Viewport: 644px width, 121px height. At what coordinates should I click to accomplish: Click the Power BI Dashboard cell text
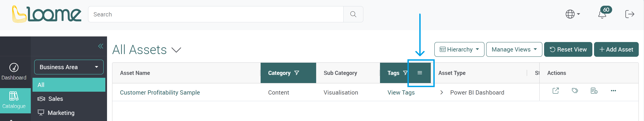[x=477, y=93]
